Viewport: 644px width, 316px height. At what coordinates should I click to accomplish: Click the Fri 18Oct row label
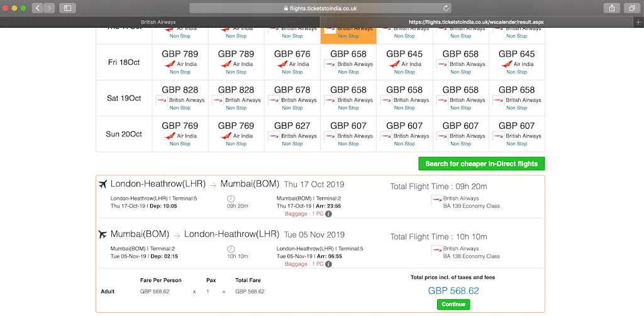click(x=124, y=62)
